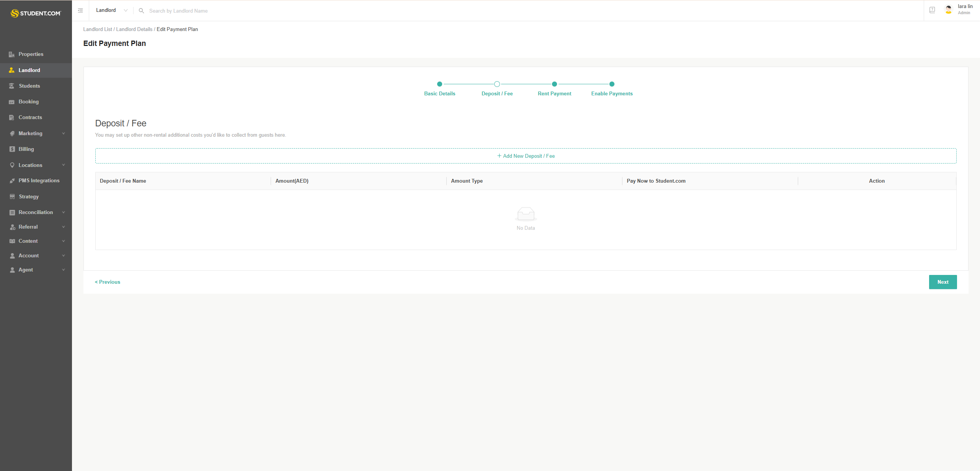Select the Students sidebar icon
Image resolution: width=980 pixels, height=471 pixels.
click(x=11, y=86)
